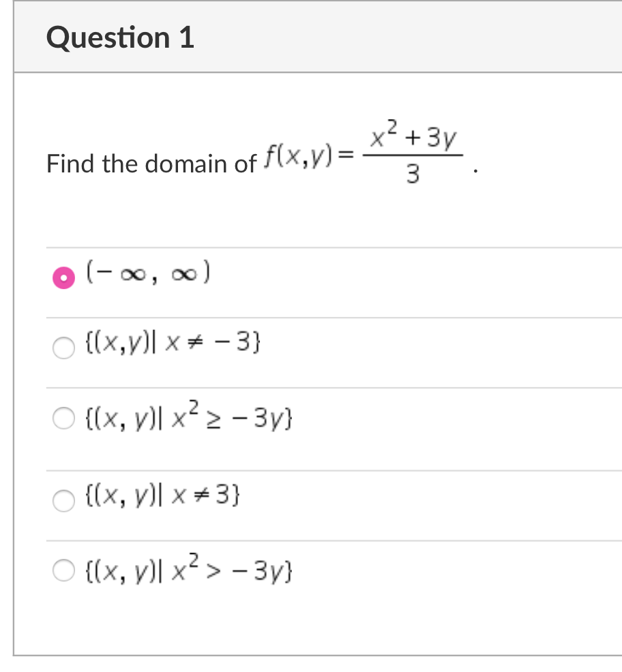
Task: Click the answer option (-∞, ∞)
Action: [147, 275]
